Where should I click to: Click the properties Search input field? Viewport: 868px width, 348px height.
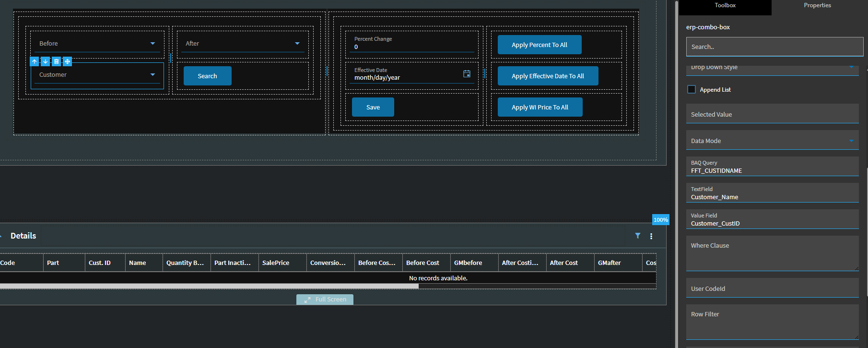tap(774, 47)
